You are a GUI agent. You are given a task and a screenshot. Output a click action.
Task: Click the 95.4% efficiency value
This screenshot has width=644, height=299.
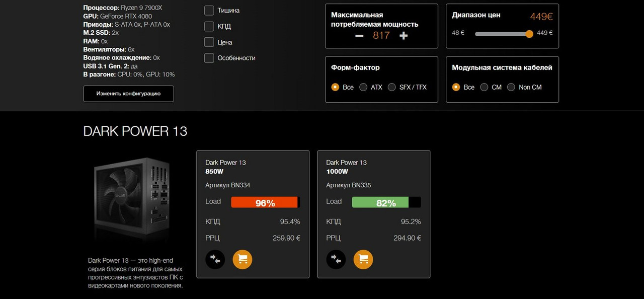(290, 221)
